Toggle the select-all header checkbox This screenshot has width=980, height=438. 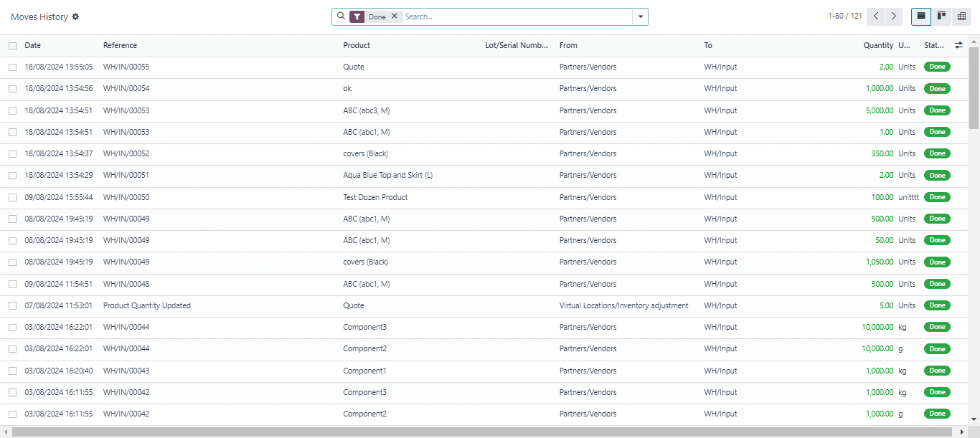point(13,46)
